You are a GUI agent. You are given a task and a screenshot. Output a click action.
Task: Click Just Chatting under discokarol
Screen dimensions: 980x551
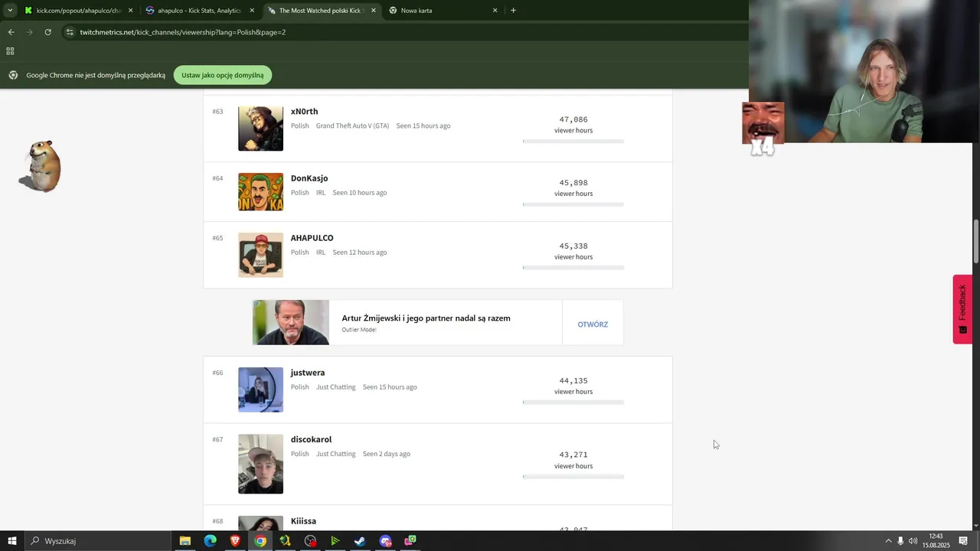pyautogui.click(x=336, y=454)
